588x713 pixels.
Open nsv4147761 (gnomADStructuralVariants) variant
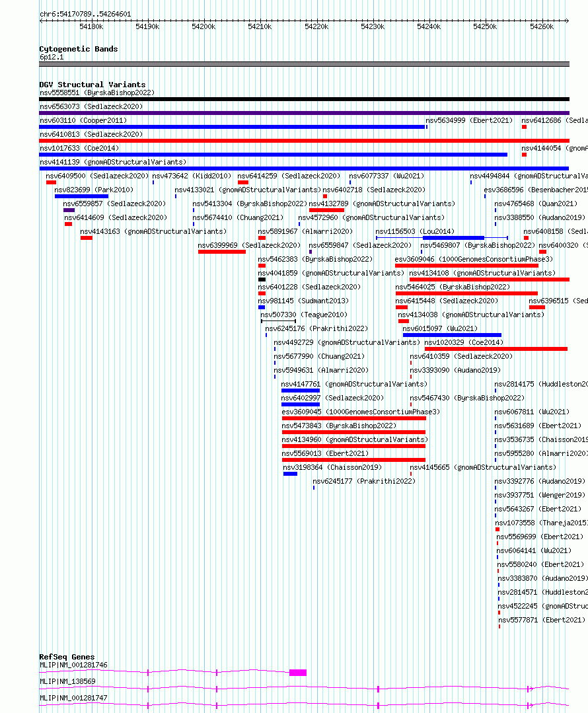(x=354, y=384)
